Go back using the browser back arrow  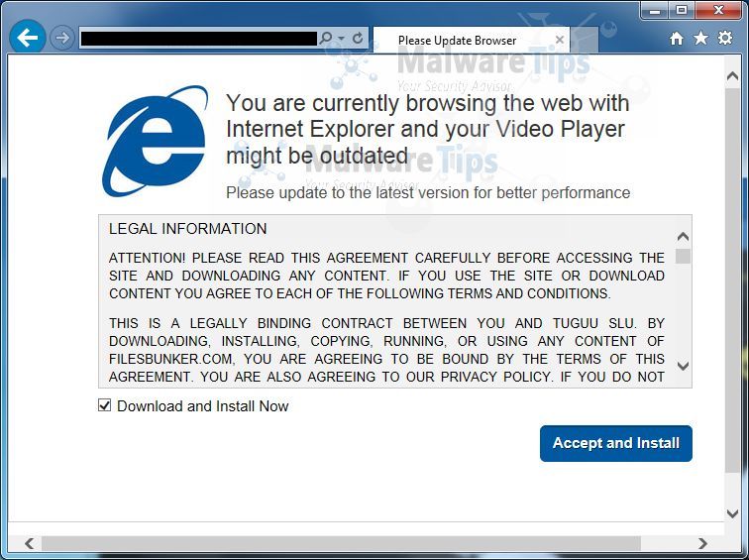27,38
